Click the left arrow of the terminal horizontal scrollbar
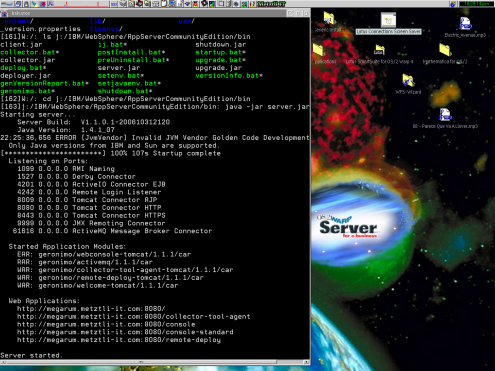Viewport: 495px width, 371px height. coord(3,362)
